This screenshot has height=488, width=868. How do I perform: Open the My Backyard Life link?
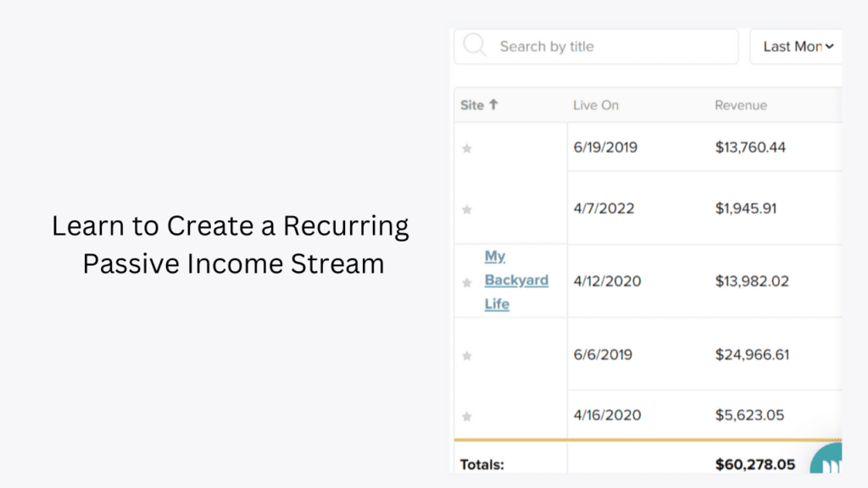pos(516,280)
